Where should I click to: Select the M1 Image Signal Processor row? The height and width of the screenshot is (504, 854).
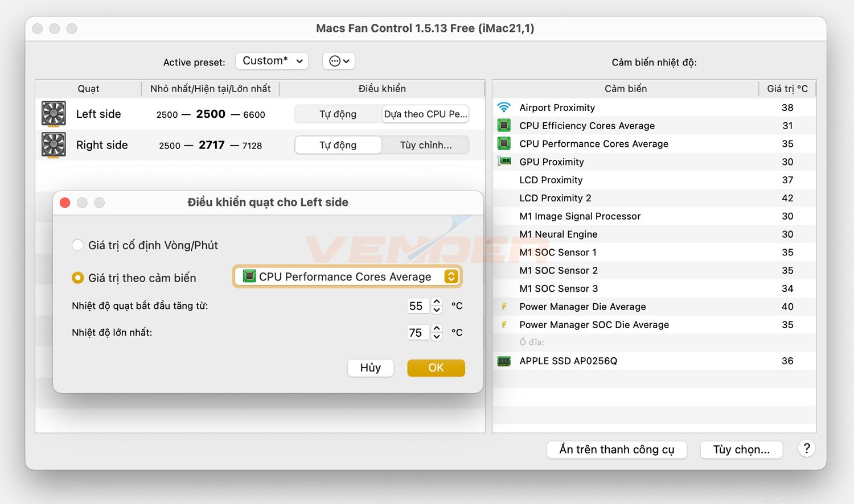point(654,216)
